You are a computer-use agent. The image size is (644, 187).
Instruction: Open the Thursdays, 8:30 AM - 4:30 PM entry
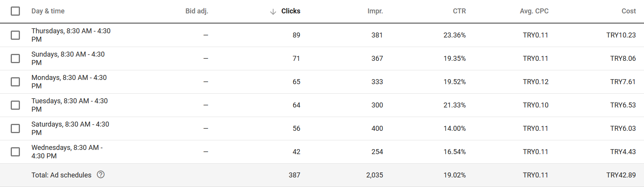(71, 35)
